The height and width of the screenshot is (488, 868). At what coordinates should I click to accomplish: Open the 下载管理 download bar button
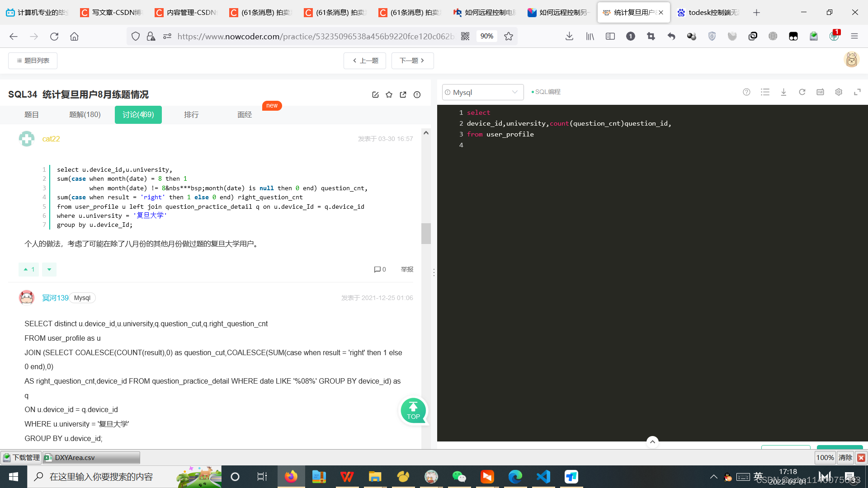pos(21,458)
